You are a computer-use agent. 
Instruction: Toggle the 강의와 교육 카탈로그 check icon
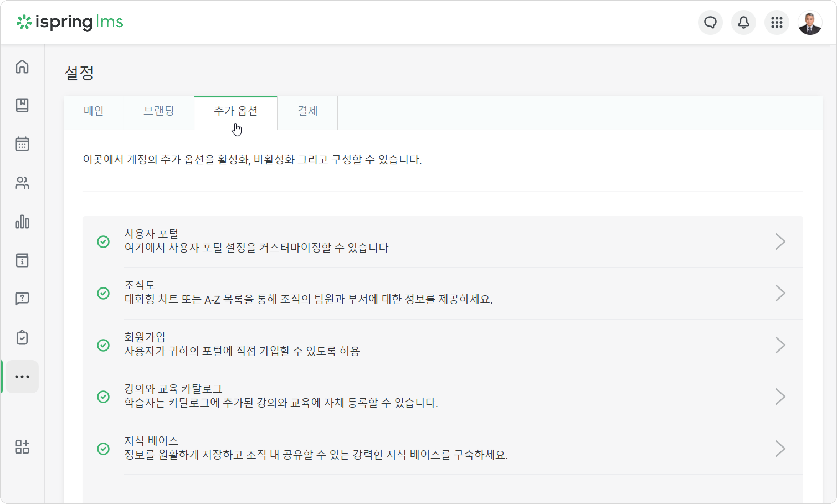point(103,397)
